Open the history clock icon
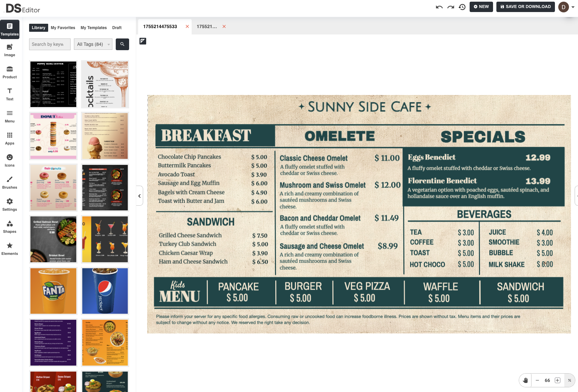Image resolution: width=578 pixels, height=392 pixels. (x=462, y=7)
